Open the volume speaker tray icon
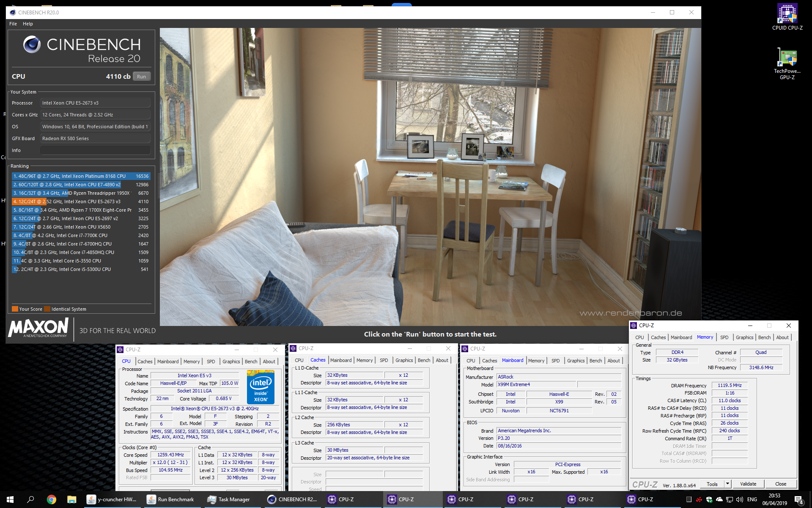The height and width of the screenshot is (508, 812). [x=740, y=500]
